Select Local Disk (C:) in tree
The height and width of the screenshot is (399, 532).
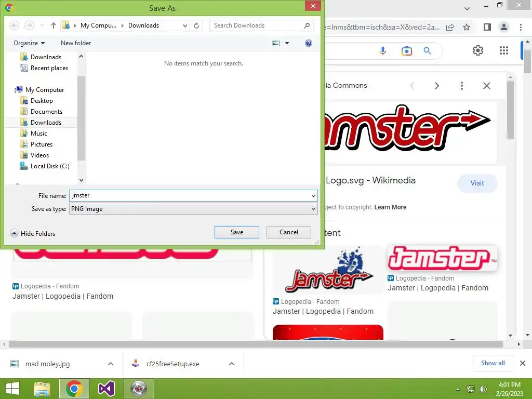[45, 166]
